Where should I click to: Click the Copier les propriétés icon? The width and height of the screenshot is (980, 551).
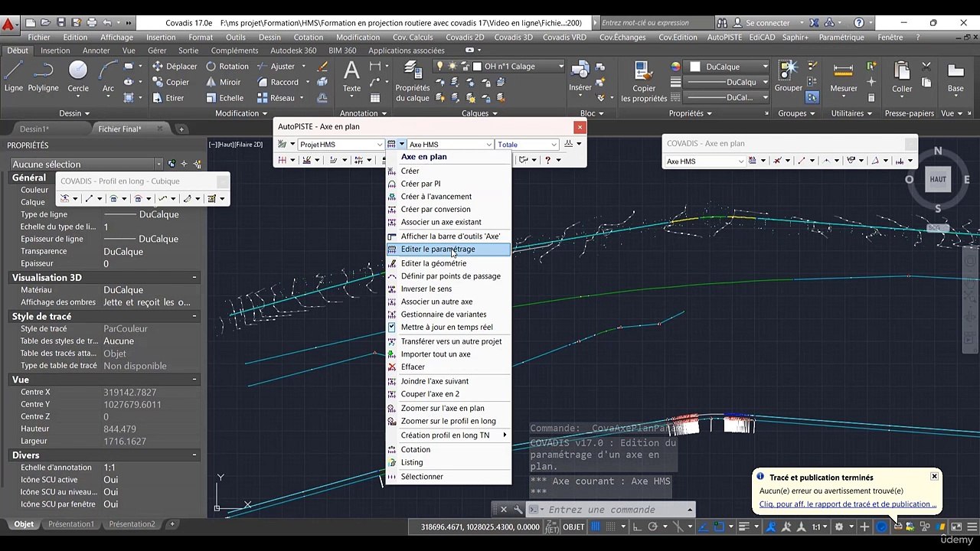click(x=644, y=80)
